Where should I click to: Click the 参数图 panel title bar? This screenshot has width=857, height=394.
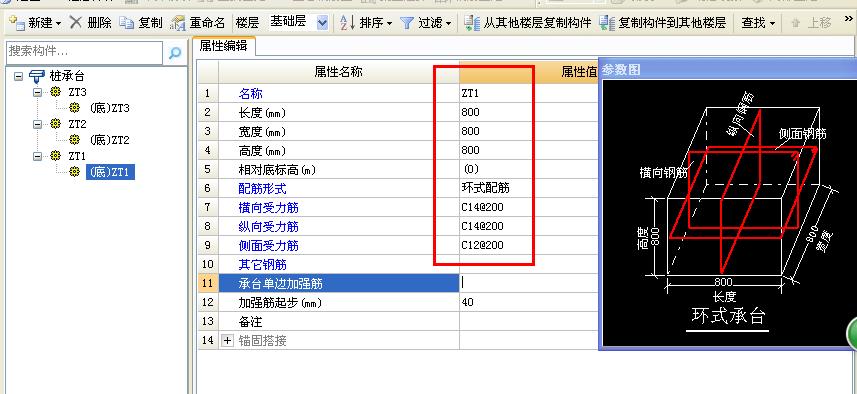tap(728, 69)
